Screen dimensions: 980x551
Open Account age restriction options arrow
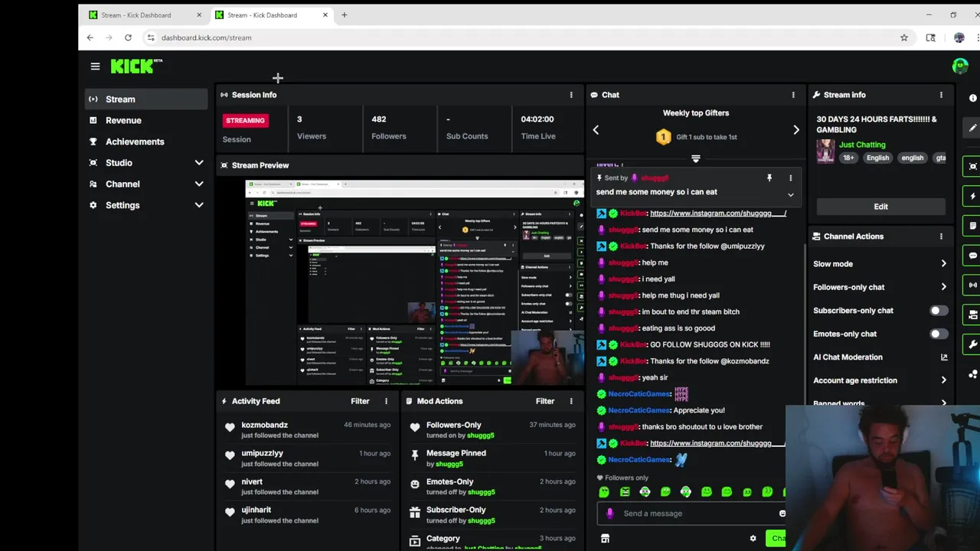[x=943, y=380]
